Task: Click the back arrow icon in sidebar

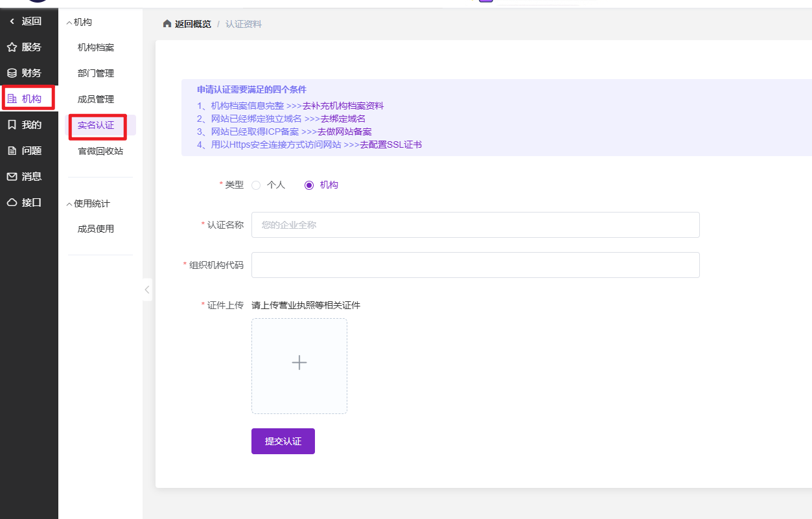Action: [x=12, y=21]
